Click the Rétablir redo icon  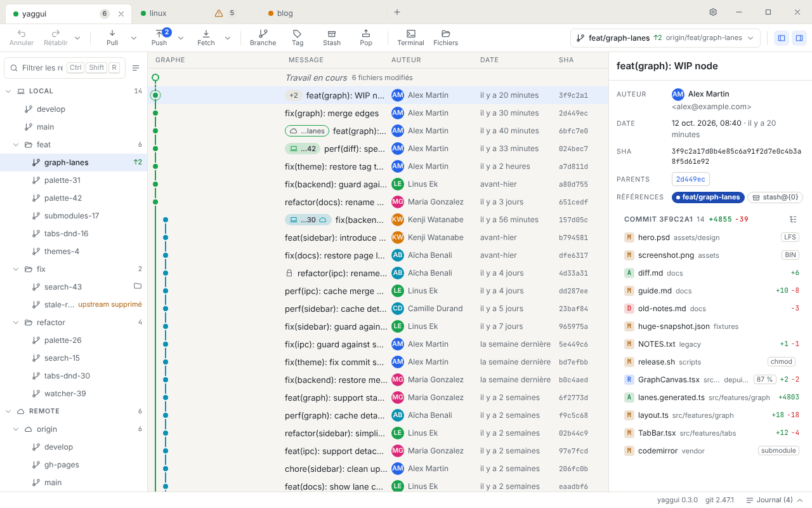click(55, 34)
